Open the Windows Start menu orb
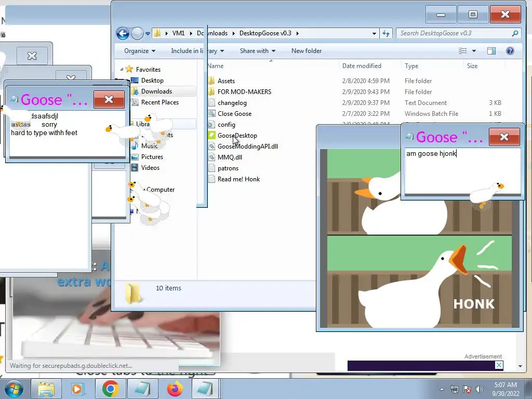Image resolution: width=532 pixels, height=399 pixels. pyautogui.click(x=14, y=389)
